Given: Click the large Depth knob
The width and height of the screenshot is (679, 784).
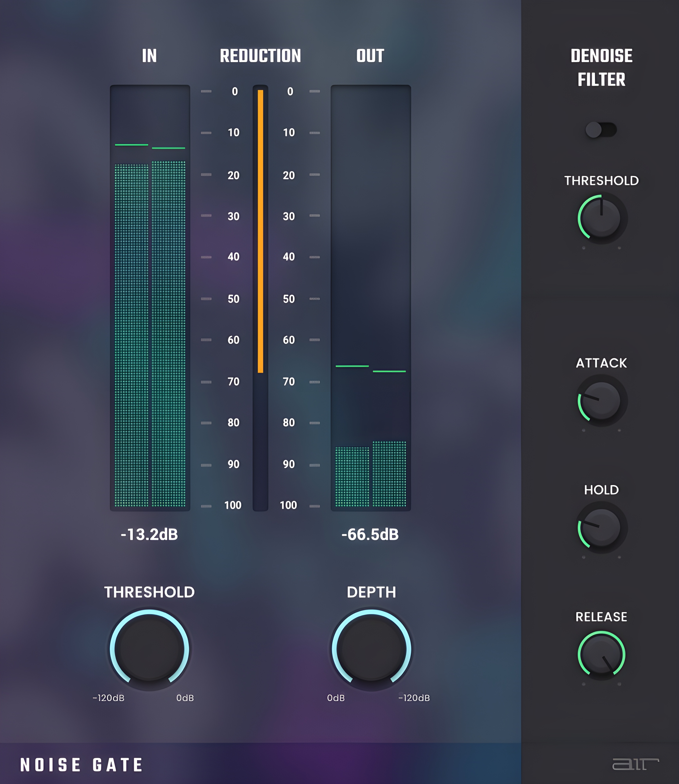Looking at the screenshot, I should pyautogui.click(x=371, y=648).
